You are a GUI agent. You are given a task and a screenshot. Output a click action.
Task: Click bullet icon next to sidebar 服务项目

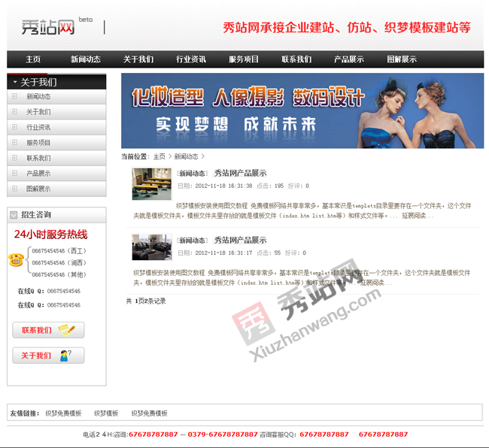coord(14,143)
